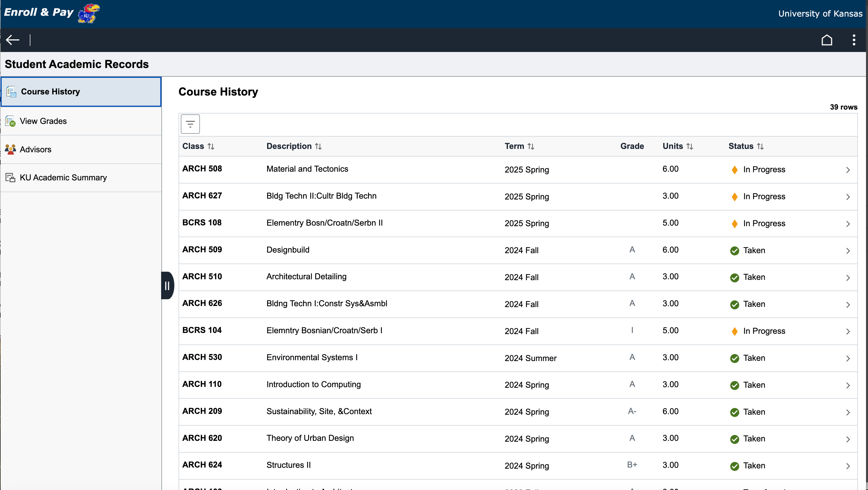Open the three-dot actions menu
The image size is (868, 490).
(x=853, y=40)
